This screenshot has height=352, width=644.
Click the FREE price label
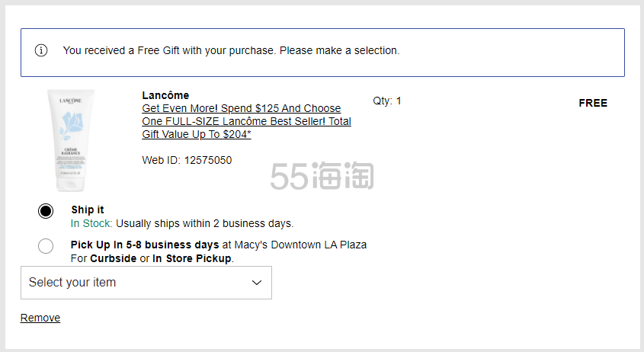coord(593,103)
